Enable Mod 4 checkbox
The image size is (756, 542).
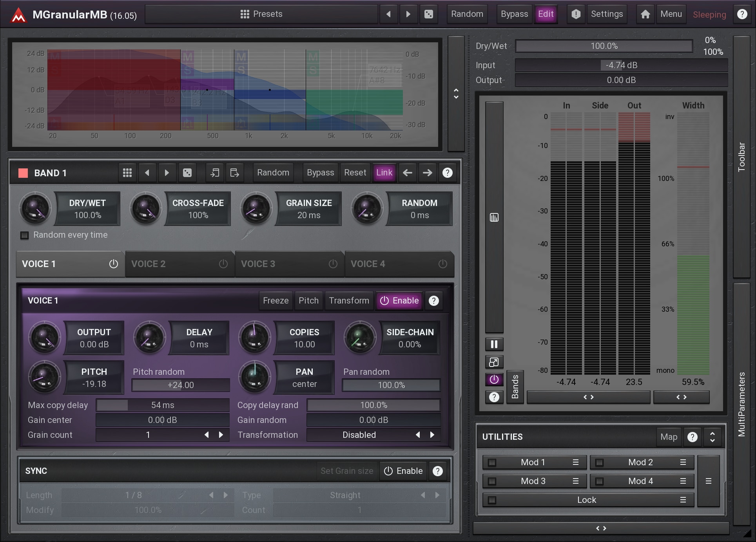(x=599, y=481)
